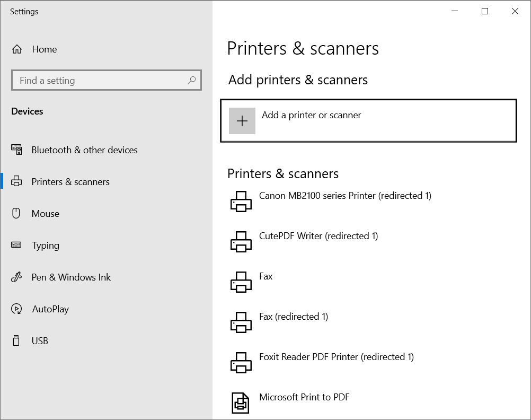The height and width of the screenshot is (420, 531).
Task: Click Add a printer or scanner
Action: tap(368, 121)
